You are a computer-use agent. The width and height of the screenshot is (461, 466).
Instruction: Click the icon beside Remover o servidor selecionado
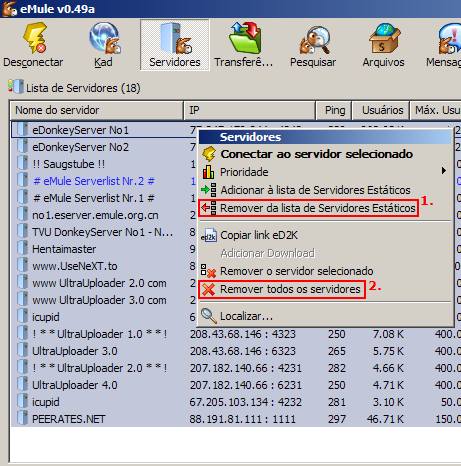click(209, 271)
